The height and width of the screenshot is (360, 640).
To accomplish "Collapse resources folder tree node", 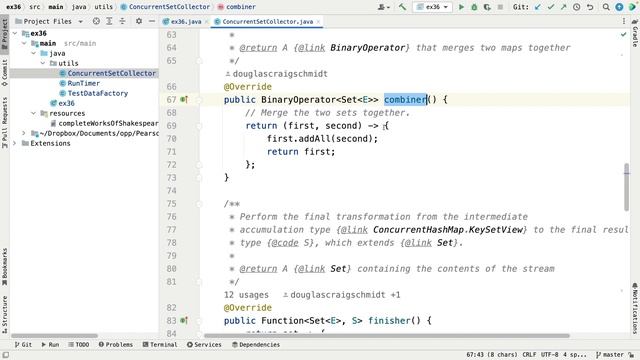I will click(33, 113).
